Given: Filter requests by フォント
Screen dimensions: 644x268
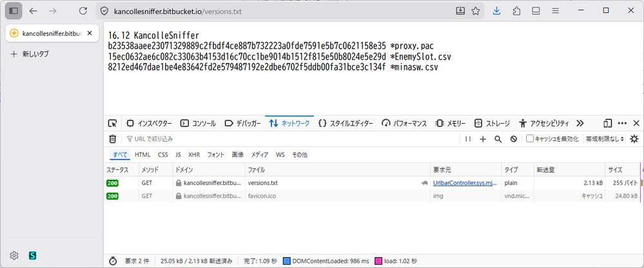Looking at the screenshot, I should click(215, 155).
